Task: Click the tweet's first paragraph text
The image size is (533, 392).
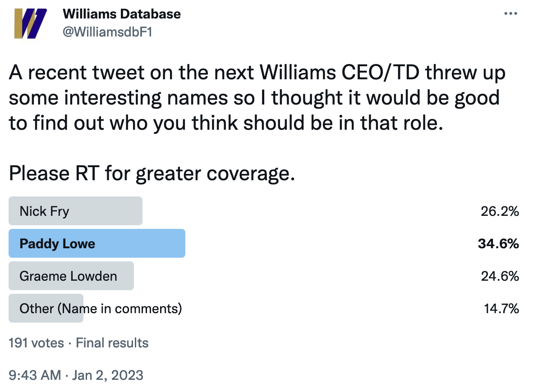Action: coord(257,98)
